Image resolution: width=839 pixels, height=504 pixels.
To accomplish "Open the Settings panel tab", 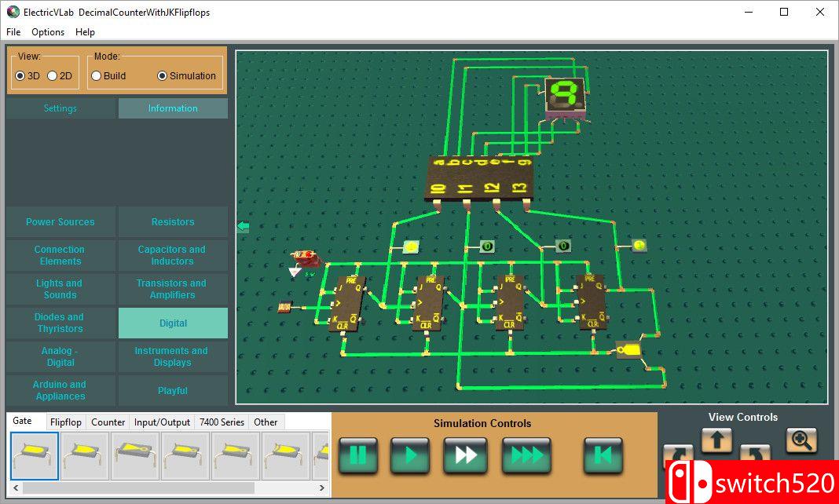I will [60, 108].
